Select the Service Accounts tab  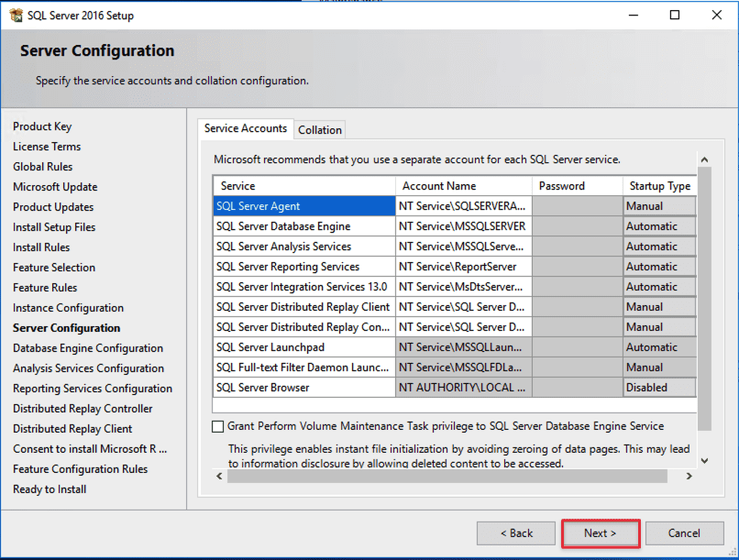point(245,129)
